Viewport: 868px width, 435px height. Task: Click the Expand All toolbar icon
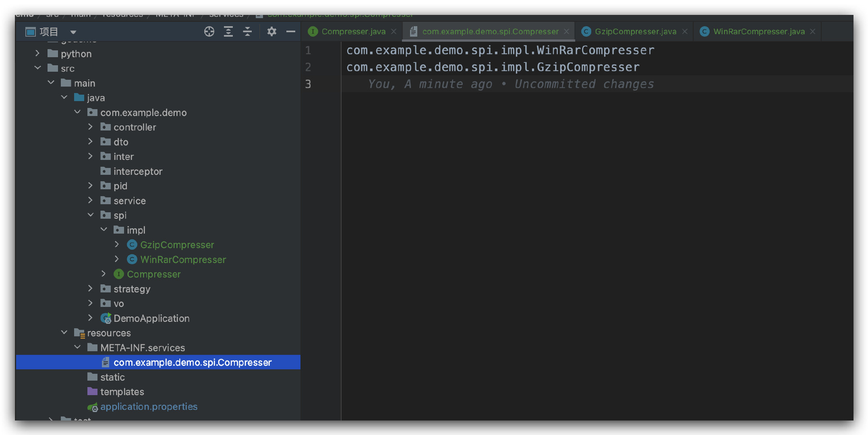(228, 31)
